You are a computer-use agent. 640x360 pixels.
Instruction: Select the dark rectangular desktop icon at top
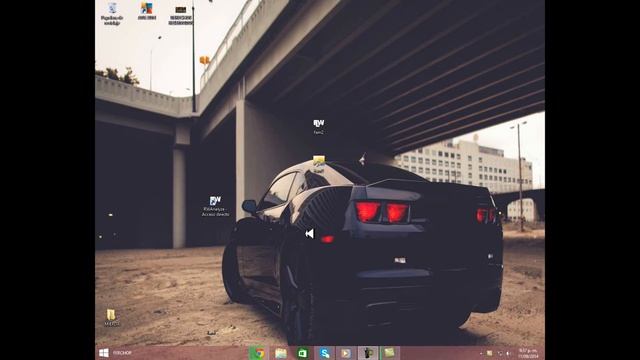pyautogui.click(x=180, y=15)
